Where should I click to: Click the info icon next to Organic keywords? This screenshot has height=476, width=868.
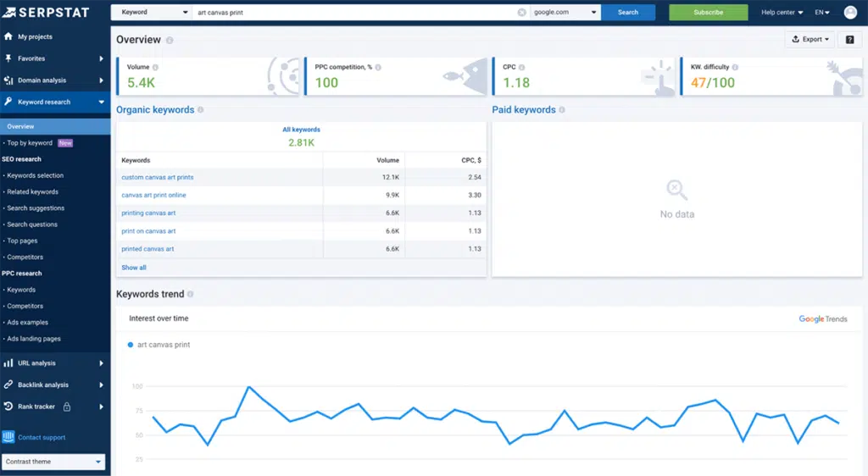pos(200,110)
